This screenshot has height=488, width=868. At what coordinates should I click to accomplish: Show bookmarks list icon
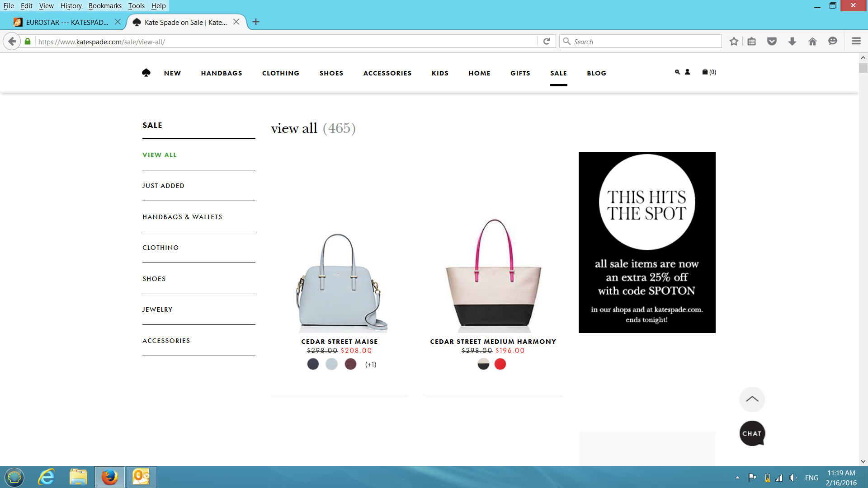751,42
